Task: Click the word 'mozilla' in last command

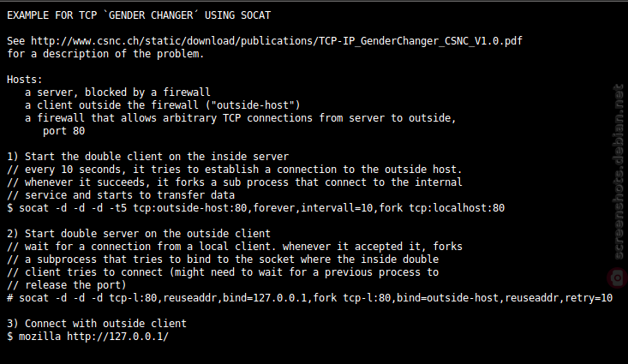Action: pos(39,336)
